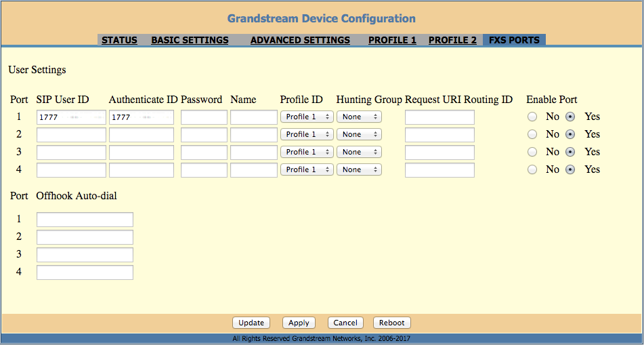The width and height of the screenshot is (644, 345).
Task: Open Profile ID dropdown for port 4
Action: (x=307, y=170)
